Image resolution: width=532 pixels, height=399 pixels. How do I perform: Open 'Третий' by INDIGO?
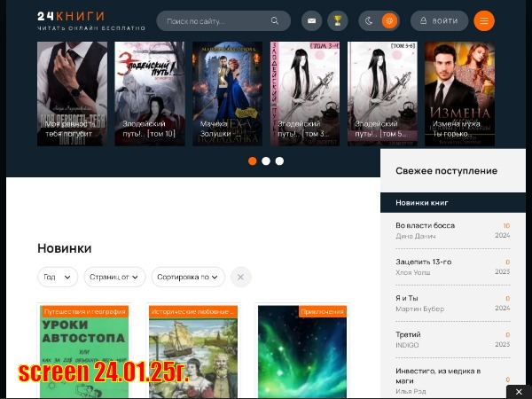[x=408, y=334]
